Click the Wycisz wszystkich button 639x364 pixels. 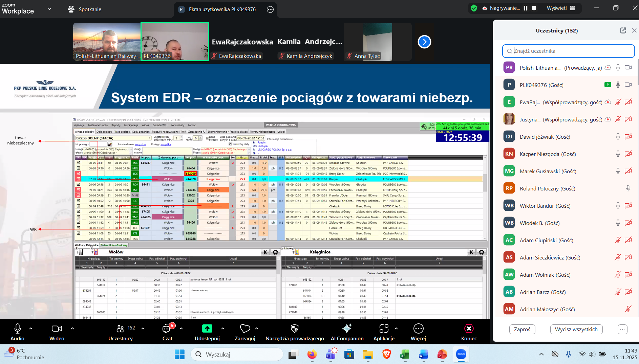coord(576,329)
